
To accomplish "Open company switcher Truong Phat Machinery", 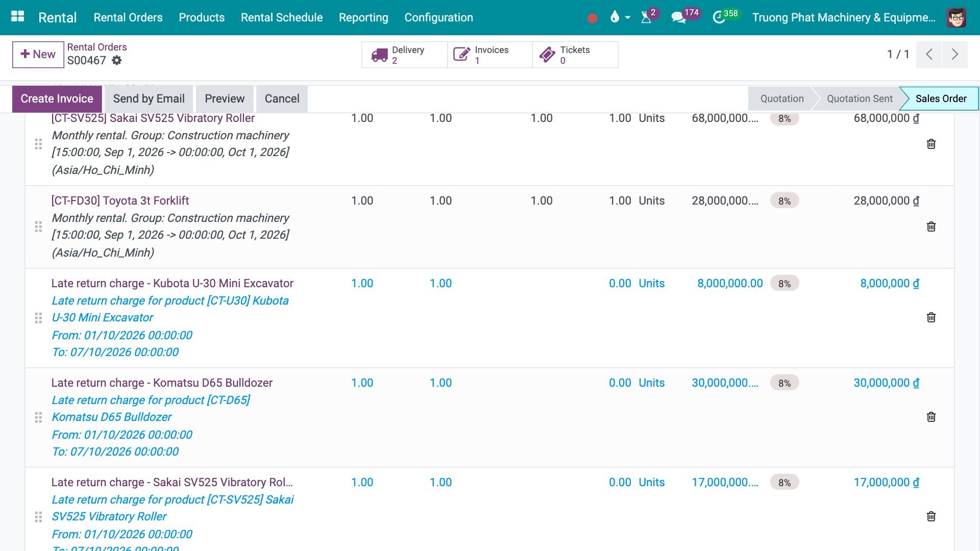I will pos(844,17).
